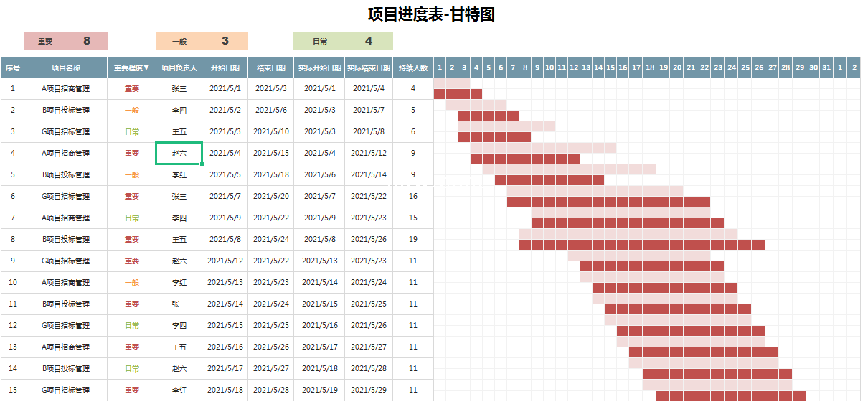Click the pink 重要 summary box

pyautogui.click(x=65, y=41)
